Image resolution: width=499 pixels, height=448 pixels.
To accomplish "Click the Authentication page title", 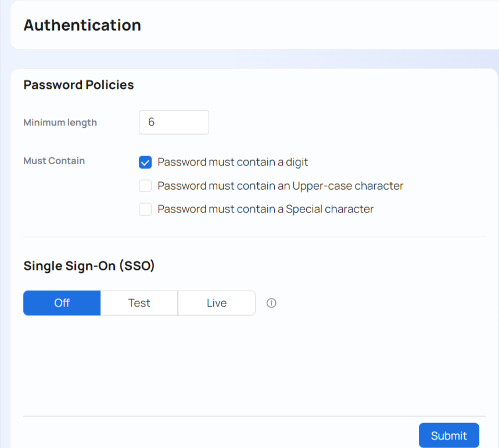I will [x=82, y=25].
